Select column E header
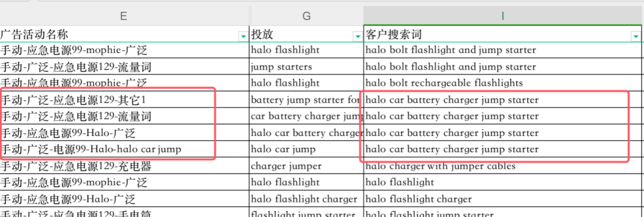 (x=123, y=15)
